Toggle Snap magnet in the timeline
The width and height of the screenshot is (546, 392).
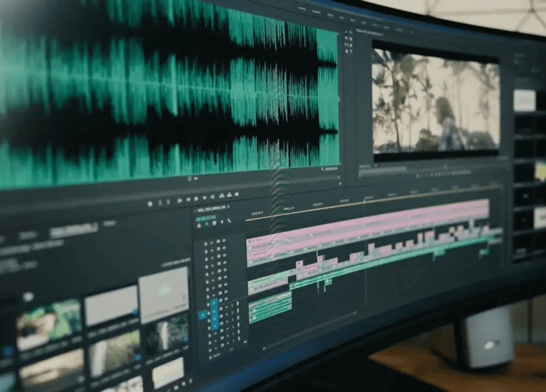coord(206,224)
